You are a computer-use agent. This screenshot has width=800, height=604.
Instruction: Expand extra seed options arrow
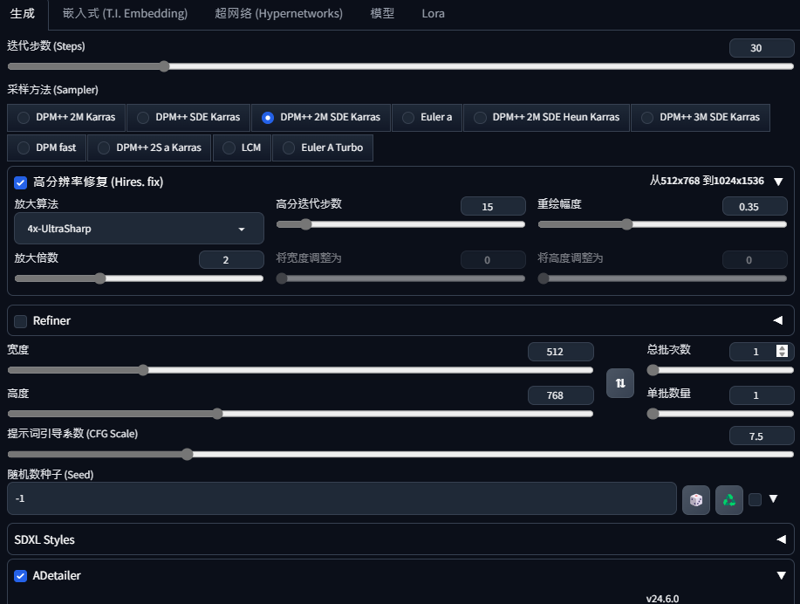click(x=773, y=499)
